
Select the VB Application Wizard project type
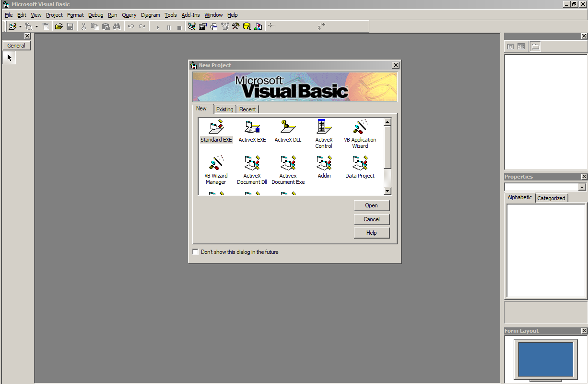[360, 134]
